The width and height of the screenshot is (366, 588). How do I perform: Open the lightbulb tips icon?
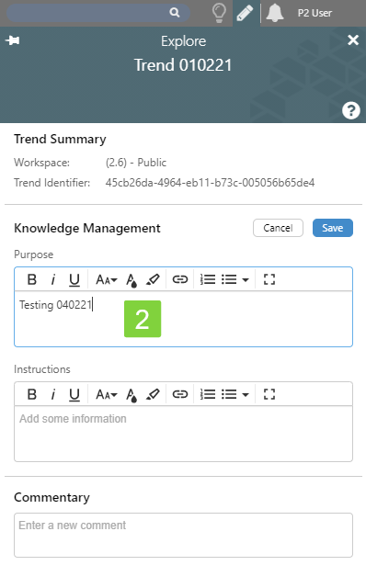[219, 13]
